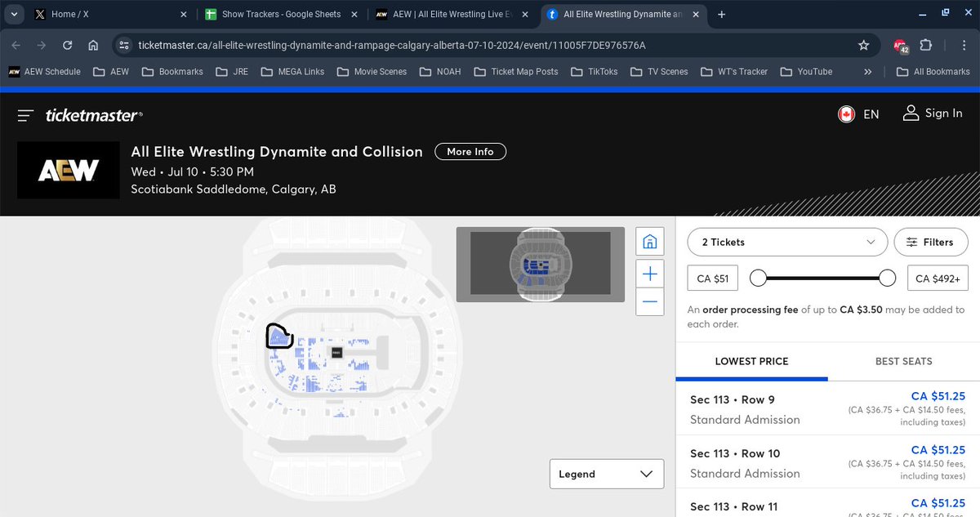Open the MEGA Links bookmarks folder
Image resolution: width=980 pixels, height=517 pixels.
pyautogui.click(x=292, y=71)
